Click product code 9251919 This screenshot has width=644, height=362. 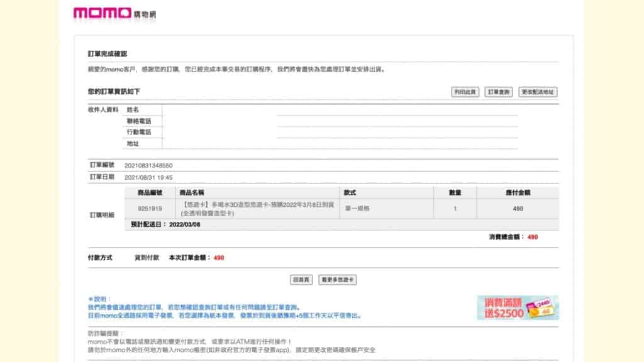150,208
